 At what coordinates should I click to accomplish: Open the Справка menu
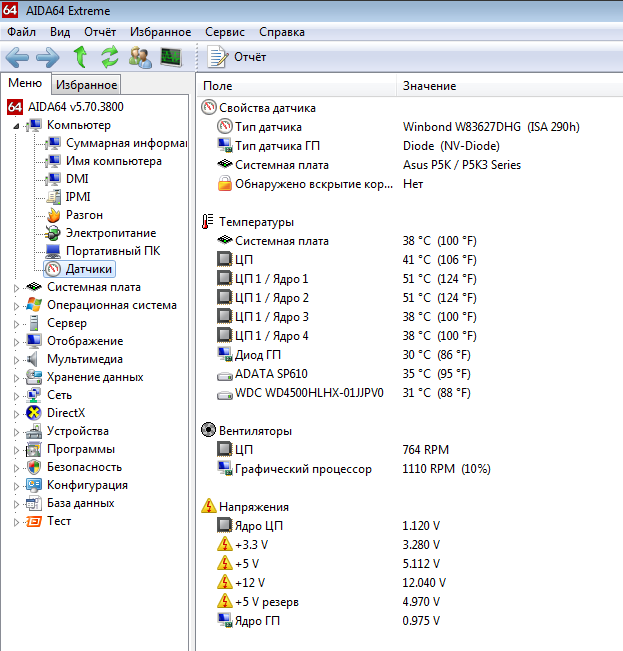tap(282, 32)
